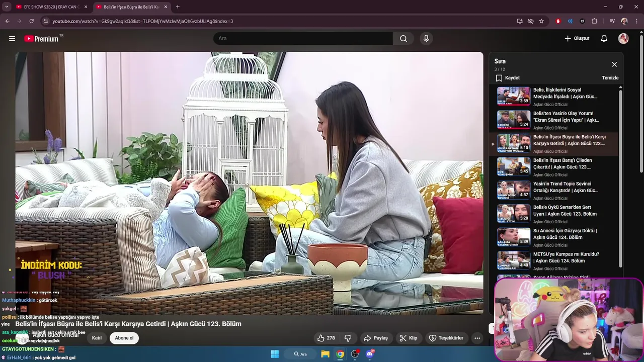This screenshot has height=362, width=644.
Task: Click the taskbar Ara search box
Action: pos(300,354)
